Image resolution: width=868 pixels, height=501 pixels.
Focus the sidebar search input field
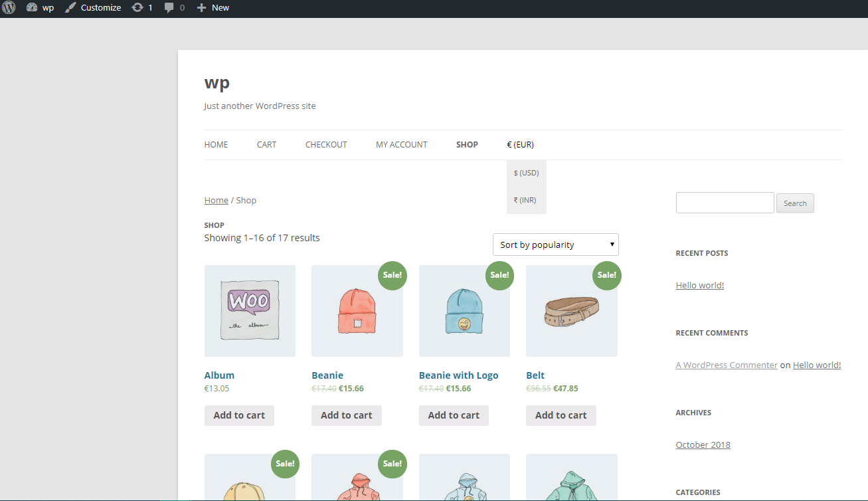pos(725,203)
